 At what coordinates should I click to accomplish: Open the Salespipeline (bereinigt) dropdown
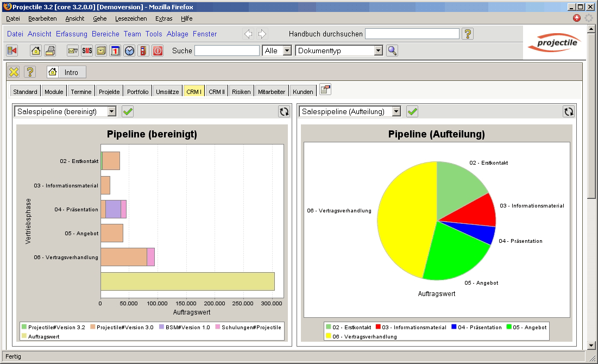tap(112, 111)
